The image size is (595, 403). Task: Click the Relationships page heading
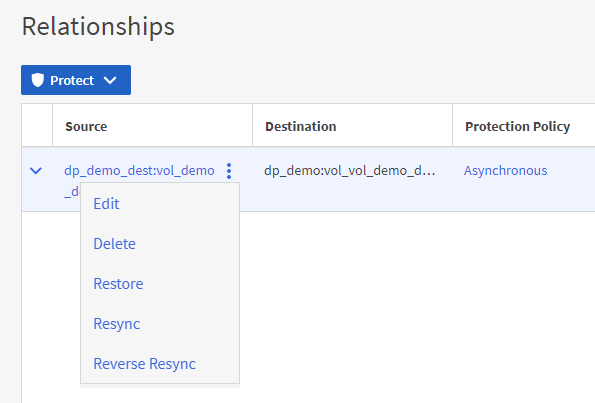[x=98, y=27]
